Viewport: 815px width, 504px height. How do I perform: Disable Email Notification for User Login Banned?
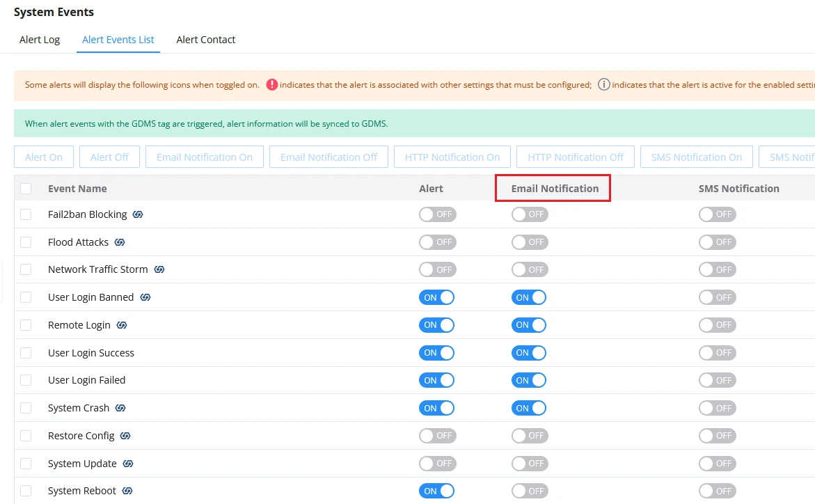point(529,297)
